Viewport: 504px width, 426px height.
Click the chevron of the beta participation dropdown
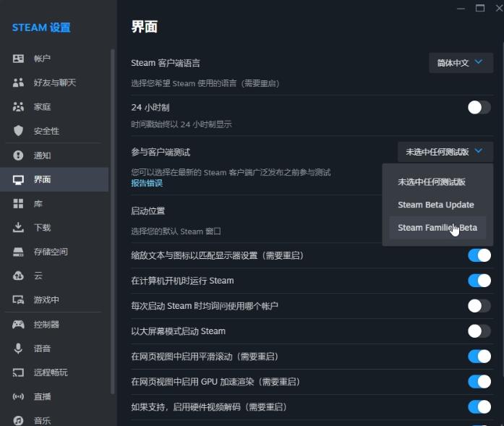[479, 150]
